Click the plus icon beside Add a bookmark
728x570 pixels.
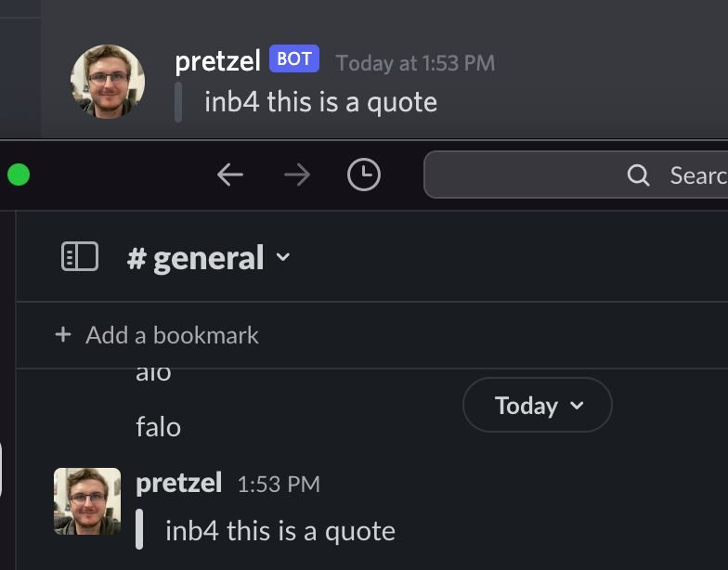click(x=63, y=334)
